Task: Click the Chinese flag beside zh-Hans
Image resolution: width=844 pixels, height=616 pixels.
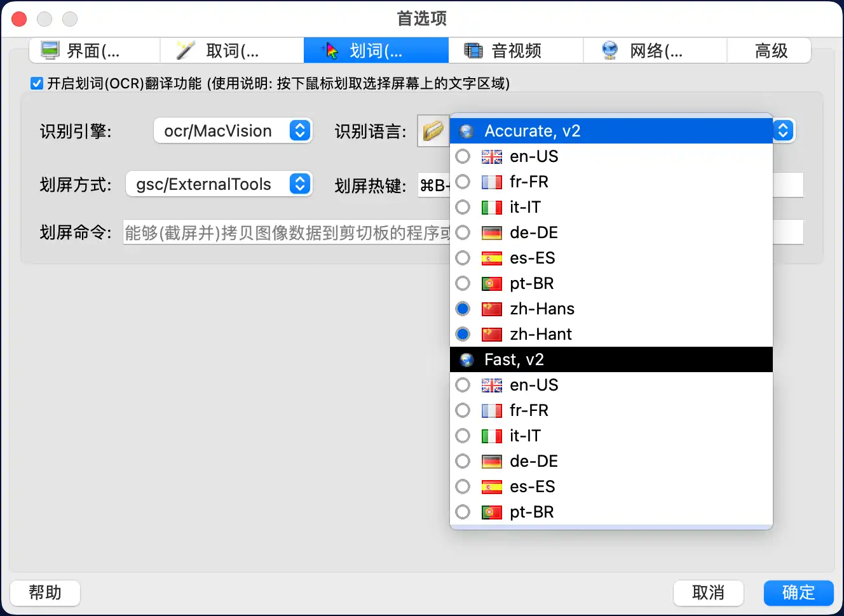Action: [492, 309]
